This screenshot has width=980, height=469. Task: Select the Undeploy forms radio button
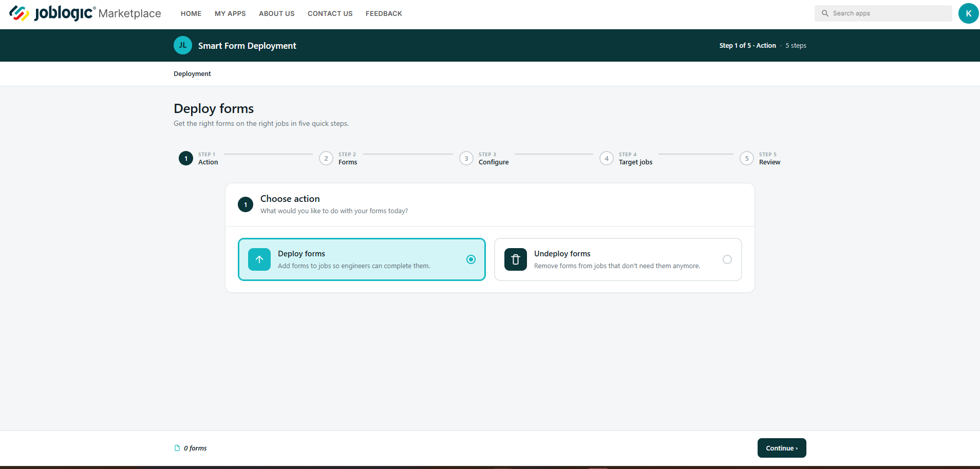tap(727, 259)
